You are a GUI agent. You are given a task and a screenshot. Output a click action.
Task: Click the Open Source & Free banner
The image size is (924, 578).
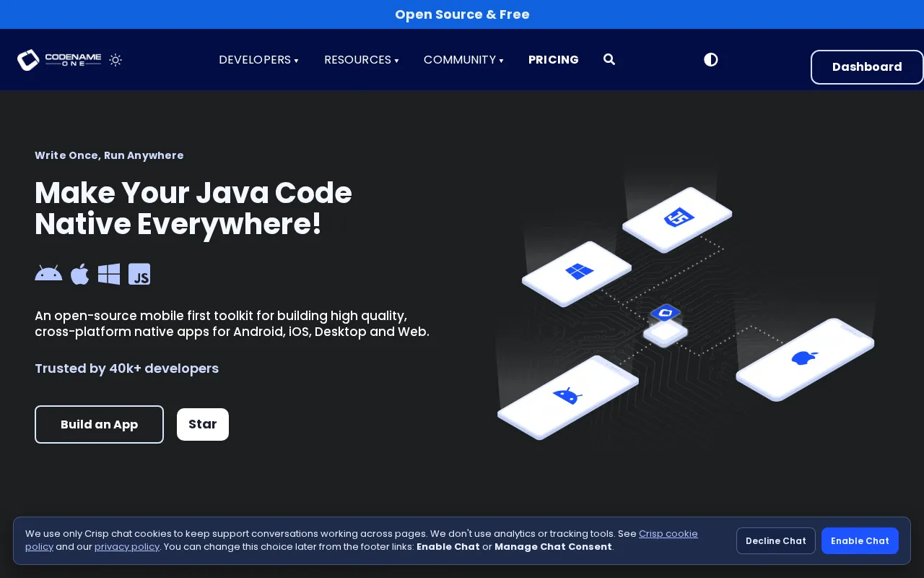coord(462,14)
